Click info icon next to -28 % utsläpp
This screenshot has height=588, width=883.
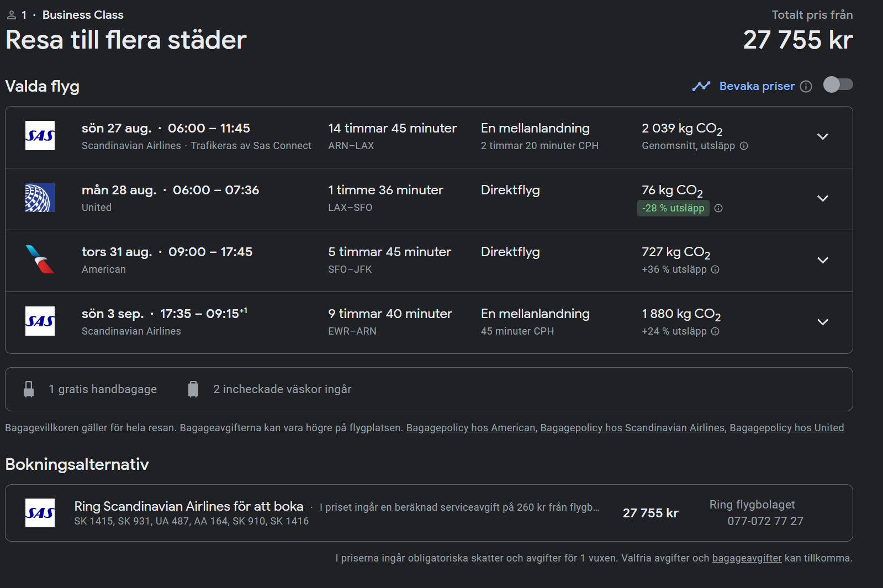pyautogui.click(x=718, y=208)
